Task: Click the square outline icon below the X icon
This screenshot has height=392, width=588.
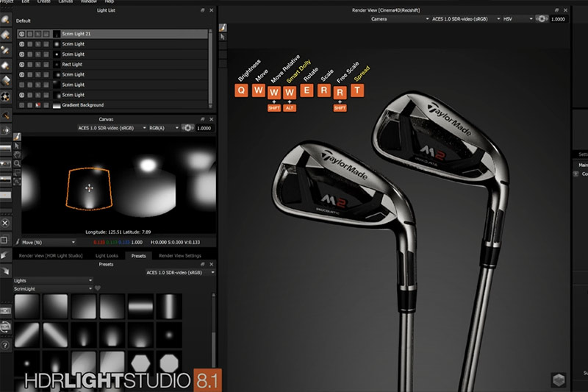Action: [5, 240]
